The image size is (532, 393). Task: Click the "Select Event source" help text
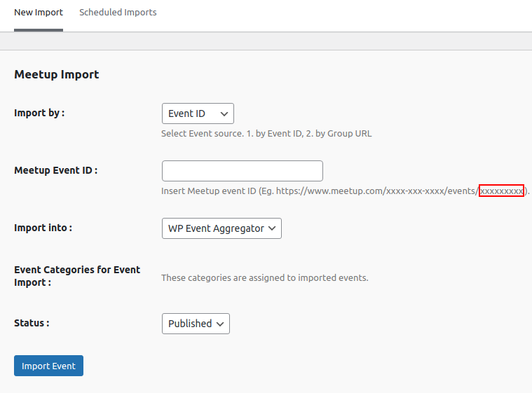tap(266, 133)
